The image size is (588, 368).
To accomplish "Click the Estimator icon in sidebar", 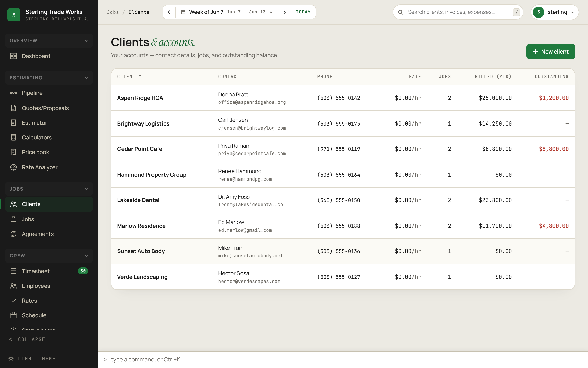I will coord(13,123).
